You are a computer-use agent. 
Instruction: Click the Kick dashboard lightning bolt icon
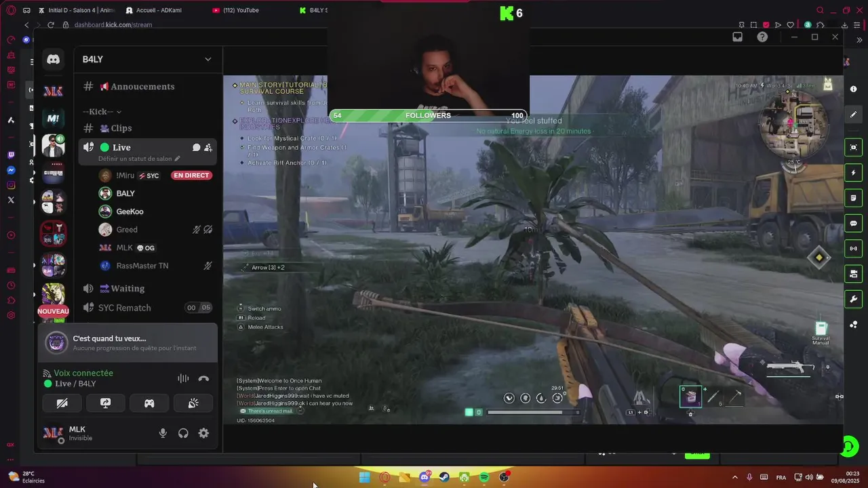tap(854, 173)
